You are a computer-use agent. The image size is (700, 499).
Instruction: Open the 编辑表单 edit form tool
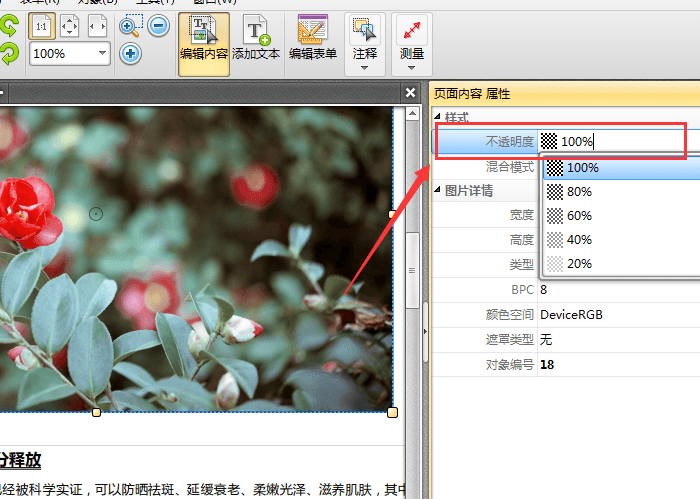tap(312, 38)
